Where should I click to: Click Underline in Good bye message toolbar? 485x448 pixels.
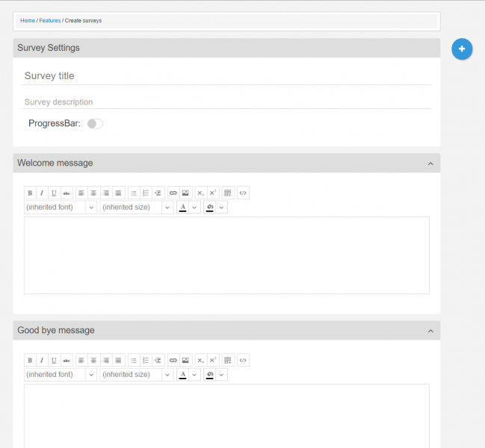(54, 360)
